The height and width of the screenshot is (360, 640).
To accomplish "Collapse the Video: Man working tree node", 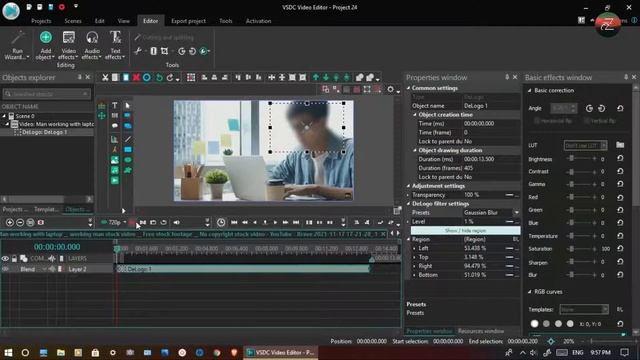I will (x=7, y=124).
